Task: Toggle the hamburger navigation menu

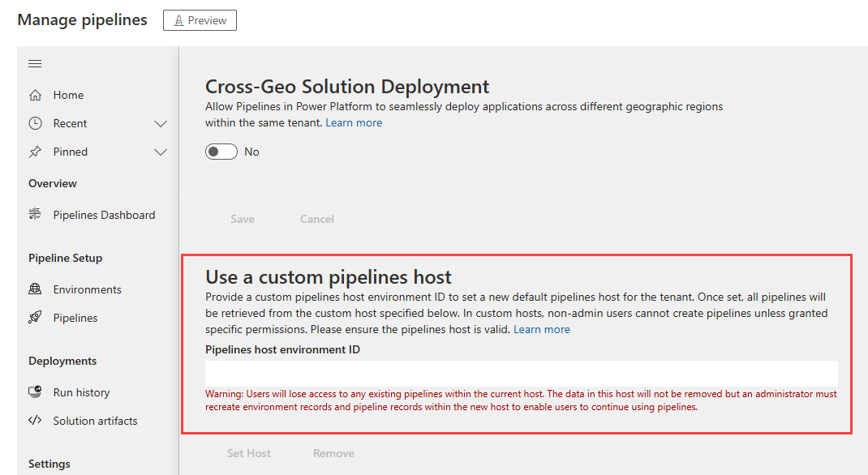Action: tap(35, 63)
